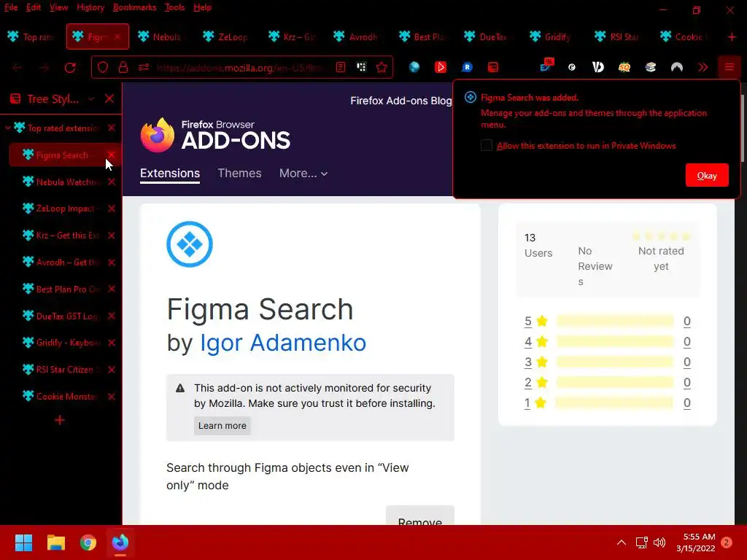This screenshot has height=560, width=747.
Task: Open the stacked books extension icon
Action: coord(650,67)
